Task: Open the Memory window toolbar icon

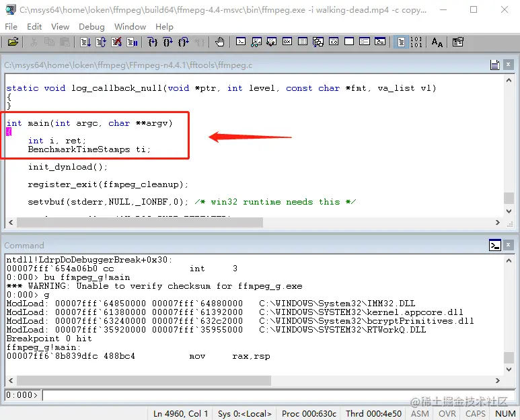Action: point(303,42)
